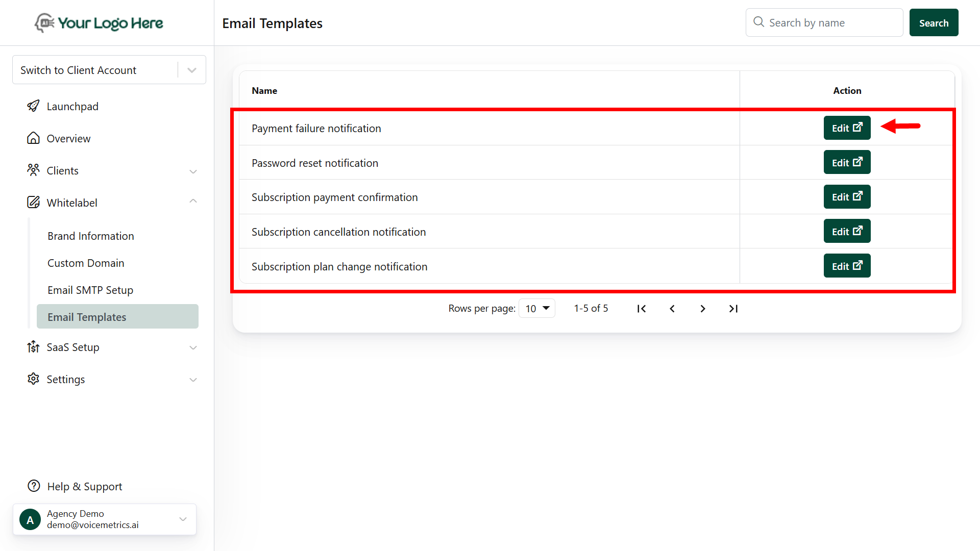Click the Agency Demo avatar circle
Screen dimensions: 980x551
click(x=30, y=519)
